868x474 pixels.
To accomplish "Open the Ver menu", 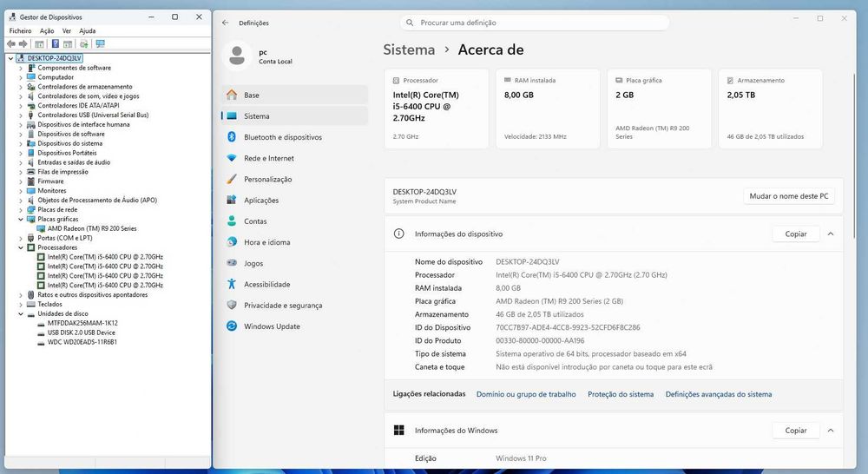I will (67, 31).
